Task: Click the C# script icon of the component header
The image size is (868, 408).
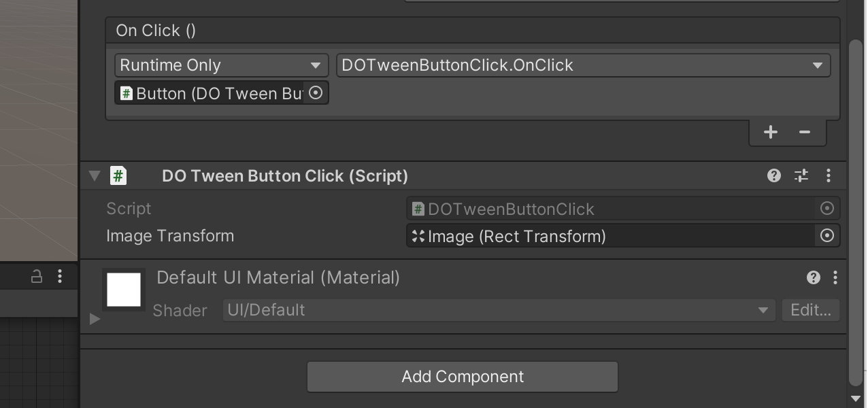Action: tap(118, 176)
